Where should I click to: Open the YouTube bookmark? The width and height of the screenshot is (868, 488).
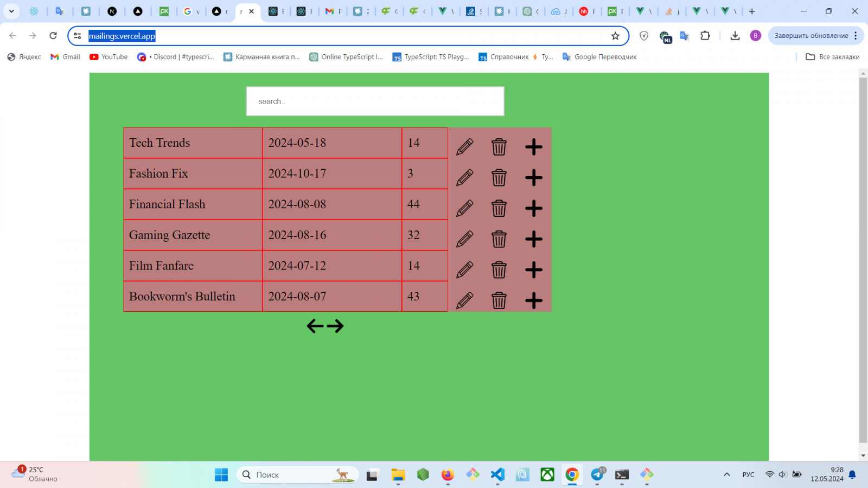click(x=108, y=57)
